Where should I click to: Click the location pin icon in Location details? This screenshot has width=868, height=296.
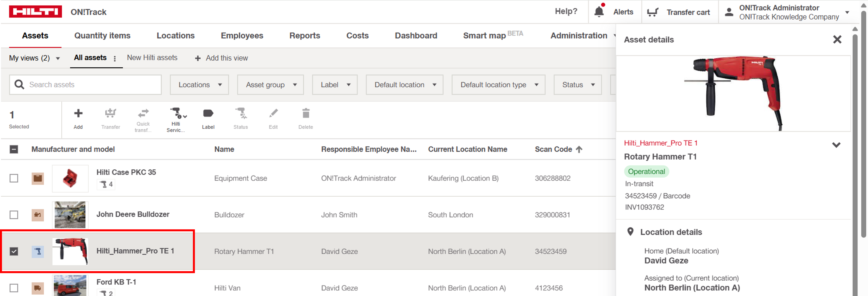pos(630,232)
